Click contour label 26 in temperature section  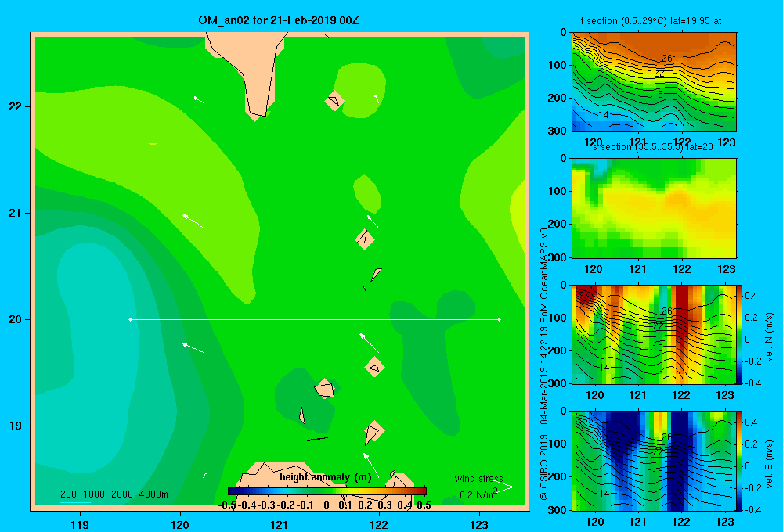(666, 59)
